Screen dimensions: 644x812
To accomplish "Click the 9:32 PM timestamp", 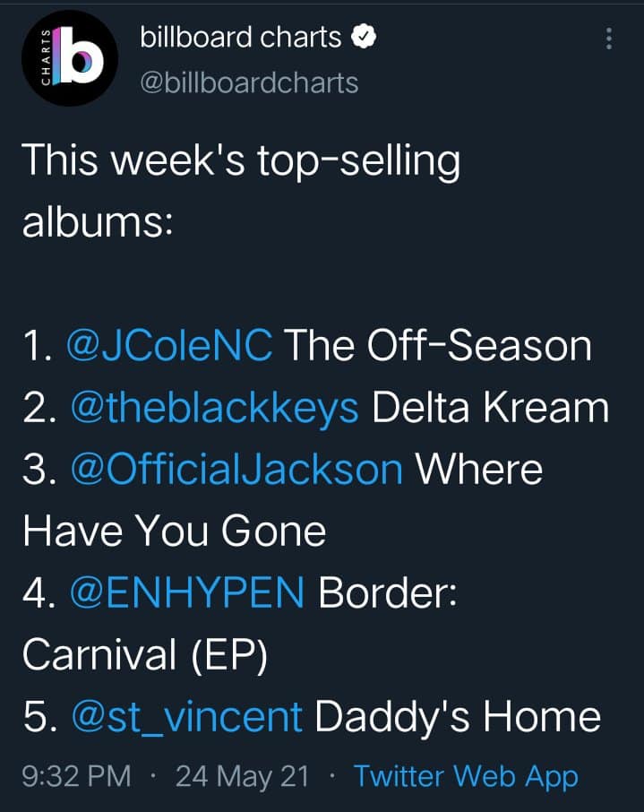I will [75, 776].
